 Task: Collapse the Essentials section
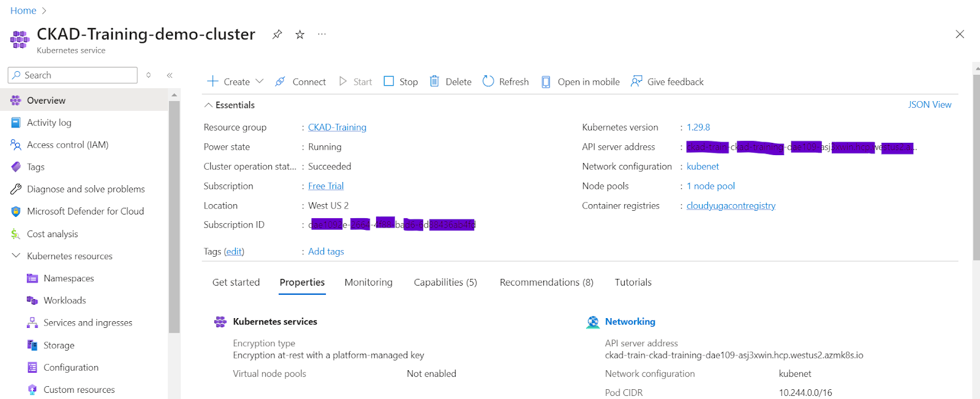(x=208, y=105)
